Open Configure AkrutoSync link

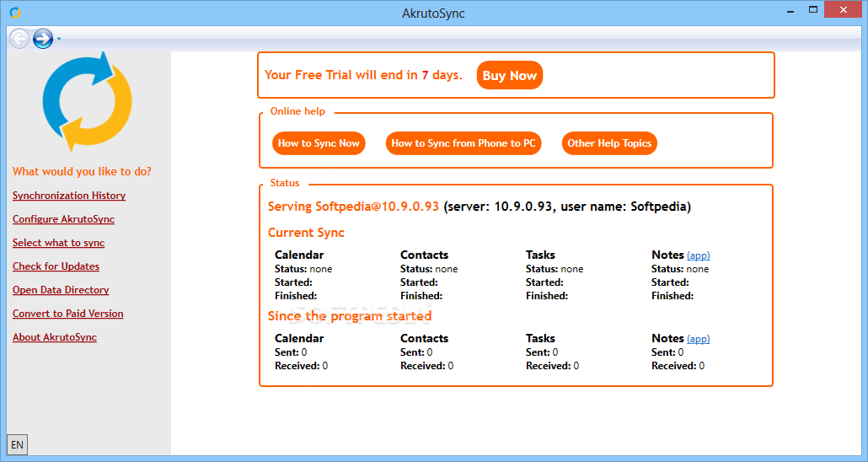64,219
